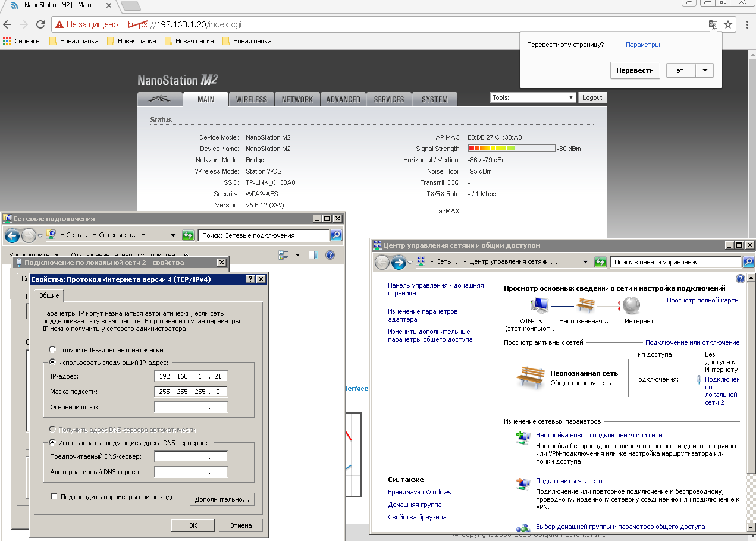The width and height of the screenshot is (756, 542).
Task: Bookmark this page with the star
Action: (728, 24)
